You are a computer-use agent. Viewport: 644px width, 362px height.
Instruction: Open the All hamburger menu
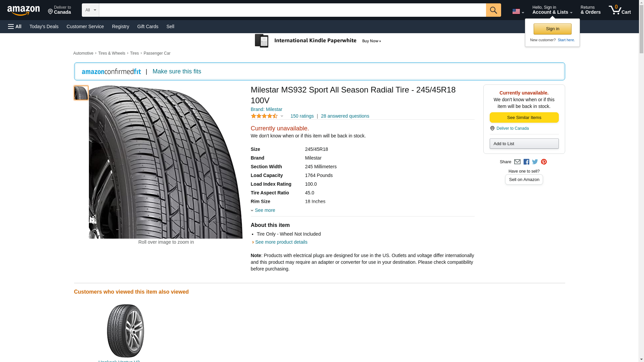15,26
